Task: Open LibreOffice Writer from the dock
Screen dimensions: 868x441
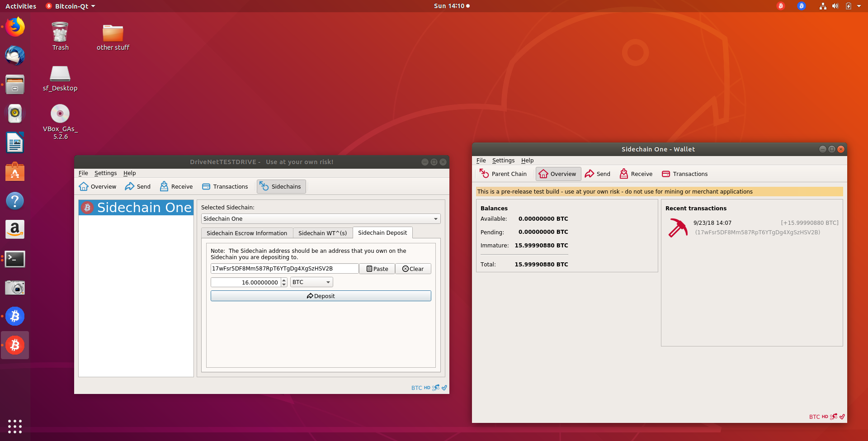Action: coord(15,142)
